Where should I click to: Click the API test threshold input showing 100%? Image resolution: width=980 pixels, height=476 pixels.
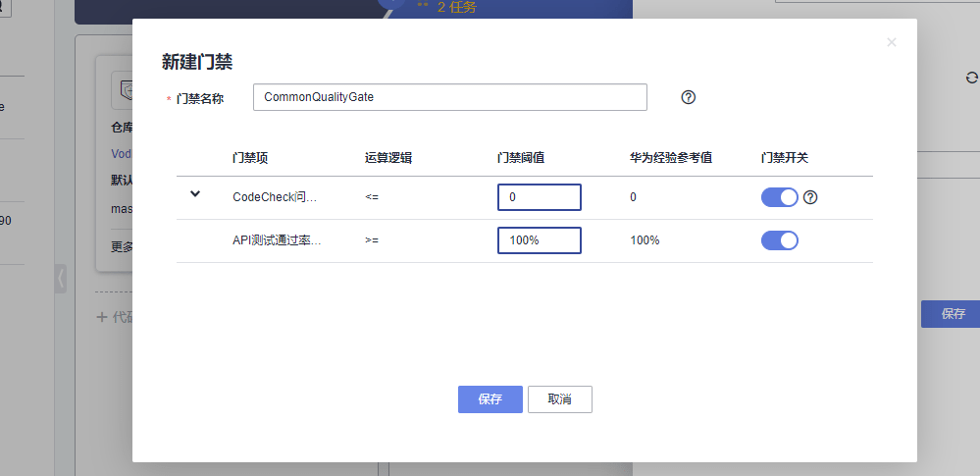540,240
